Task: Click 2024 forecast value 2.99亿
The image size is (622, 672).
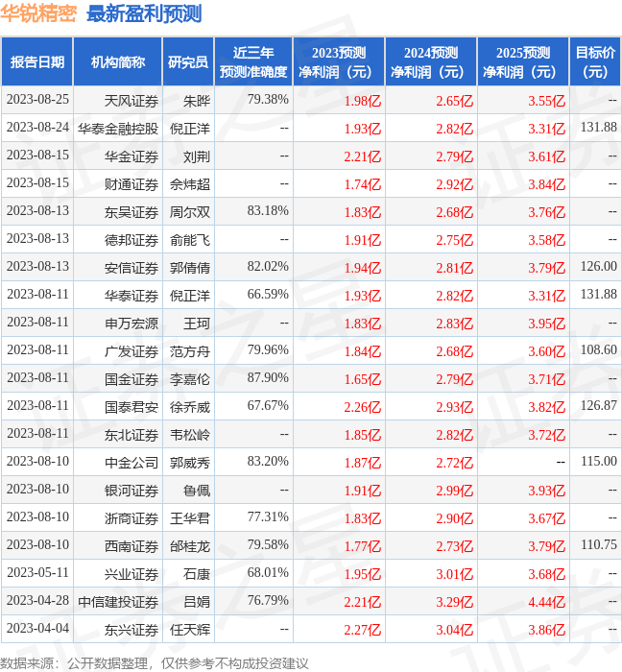Action: (455, 491)
